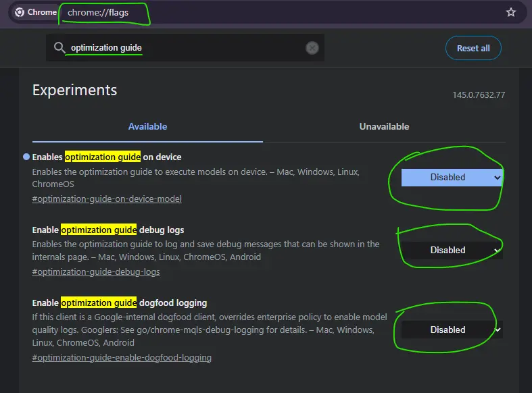Open the dogfood logging Disabled dropdown
532x393 pixels.
pos(452,330)
